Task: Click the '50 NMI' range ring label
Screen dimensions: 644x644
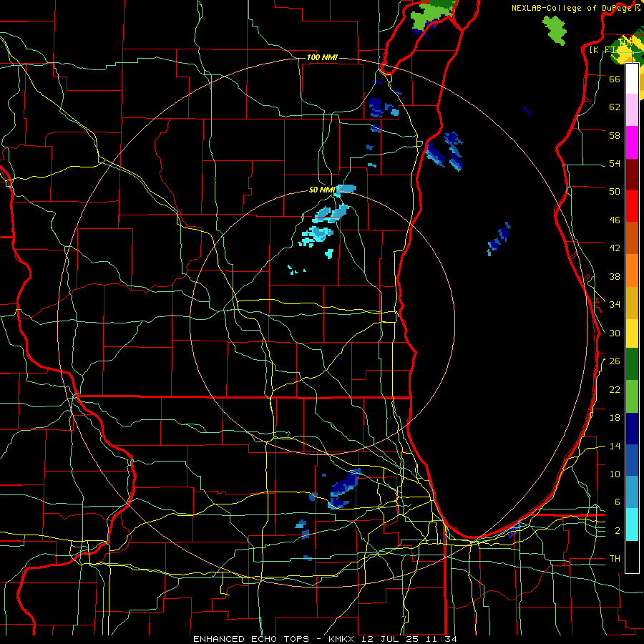Action: click(x=322, y=190)
